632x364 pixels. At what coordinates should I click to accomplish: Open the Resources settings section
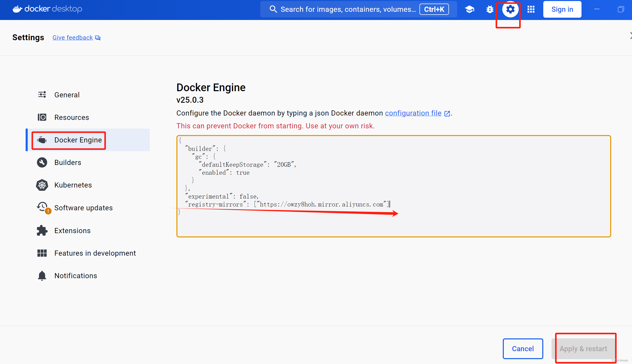click(72, 117)
